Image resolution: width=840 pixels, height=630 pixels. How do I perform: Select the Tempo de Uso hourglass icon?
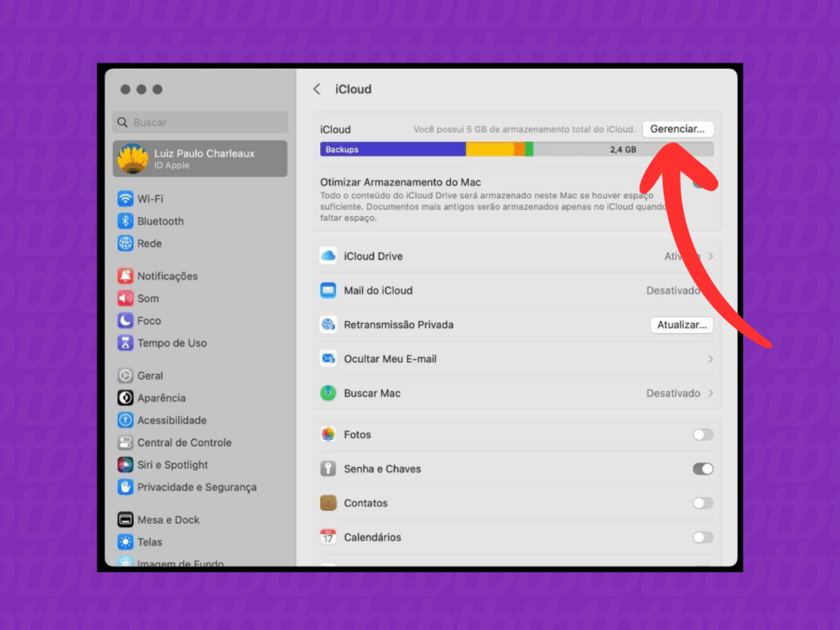(x=124, y=342)
